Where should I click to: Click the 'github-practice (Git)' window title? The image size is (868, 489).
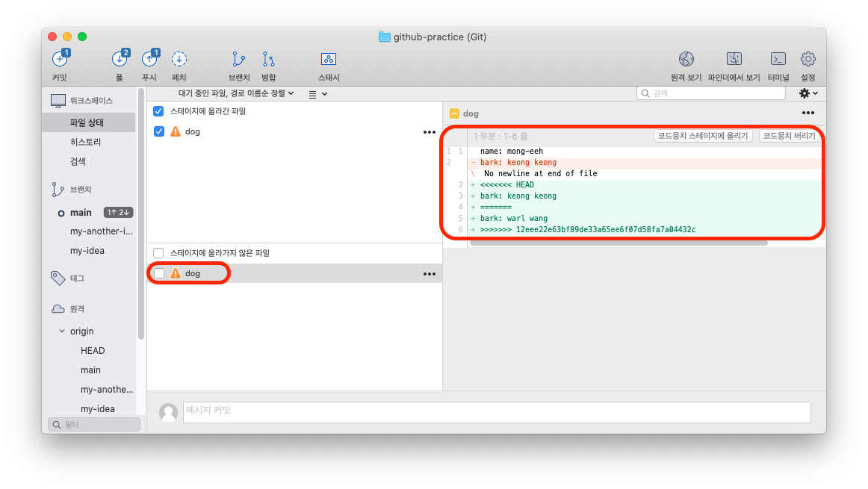[x=440, y=37]
